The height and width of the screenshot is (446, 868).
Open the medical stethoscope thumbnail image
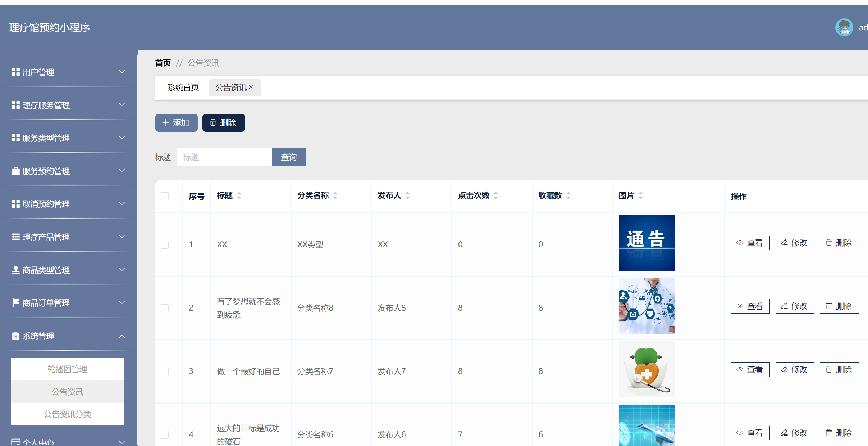(647, 306)
